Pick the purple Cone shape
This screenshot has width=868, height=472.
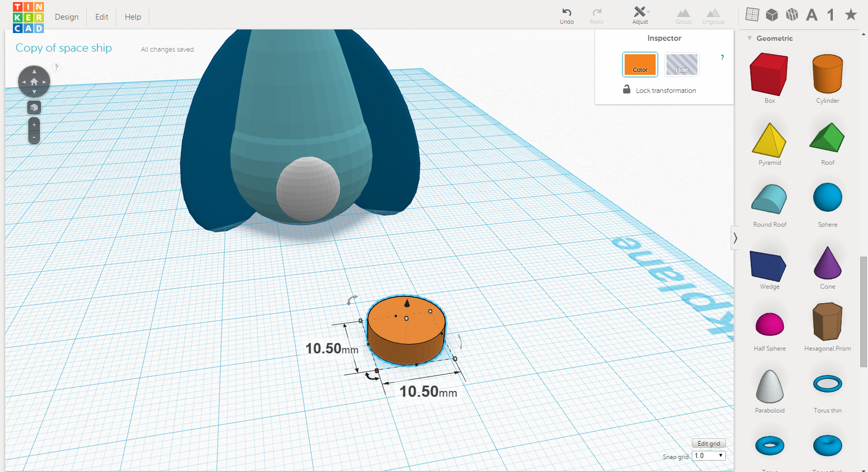[828, 263]
